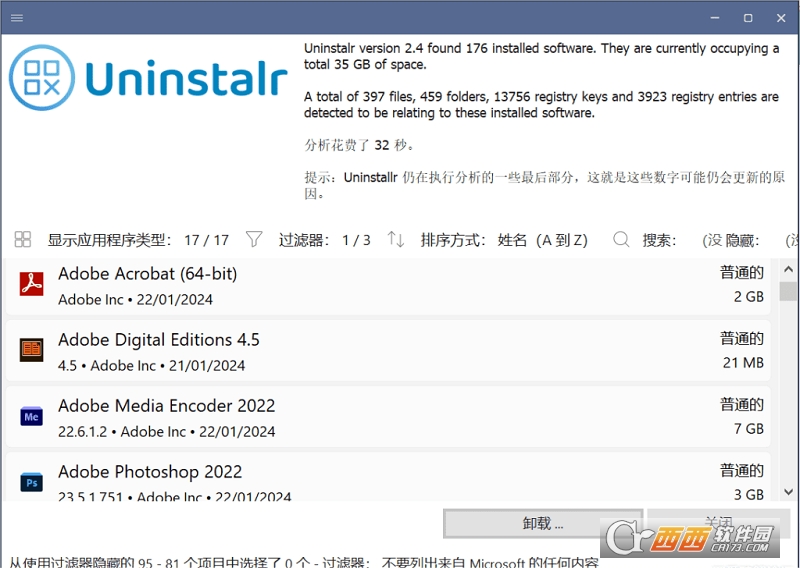Screen dimensions: 800x568
Task: Click the (没 隐藏: hidden indicator text
Action: [731, 240]
